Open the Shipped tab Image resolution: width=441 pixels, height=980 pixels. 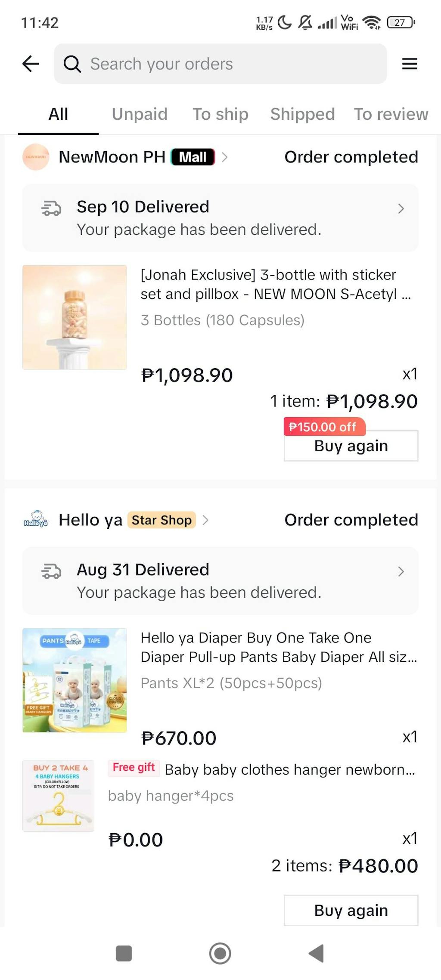pyautogui.click(x=302, y=114)
